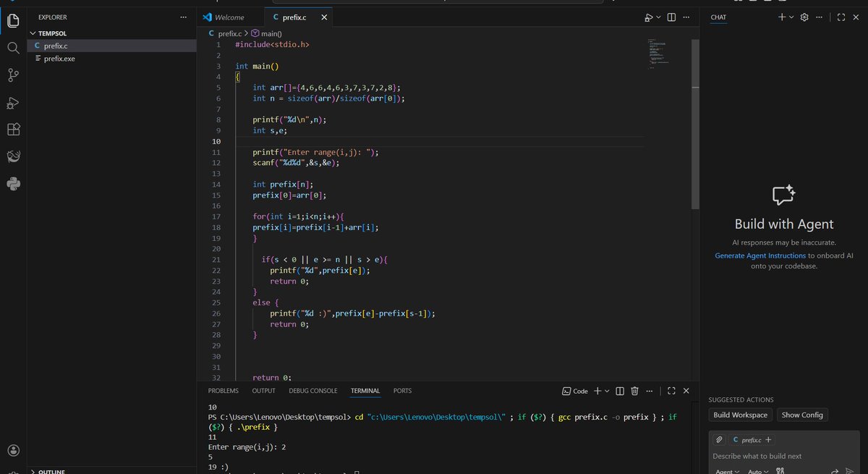Open the Extensions view

pyautogui.click(x=13, y=130)
